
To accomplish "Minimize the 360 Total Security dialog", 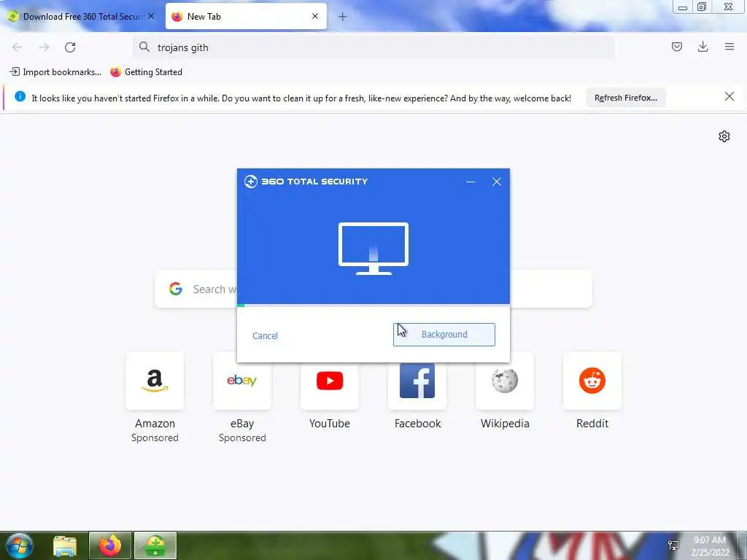I will (471, 182).
